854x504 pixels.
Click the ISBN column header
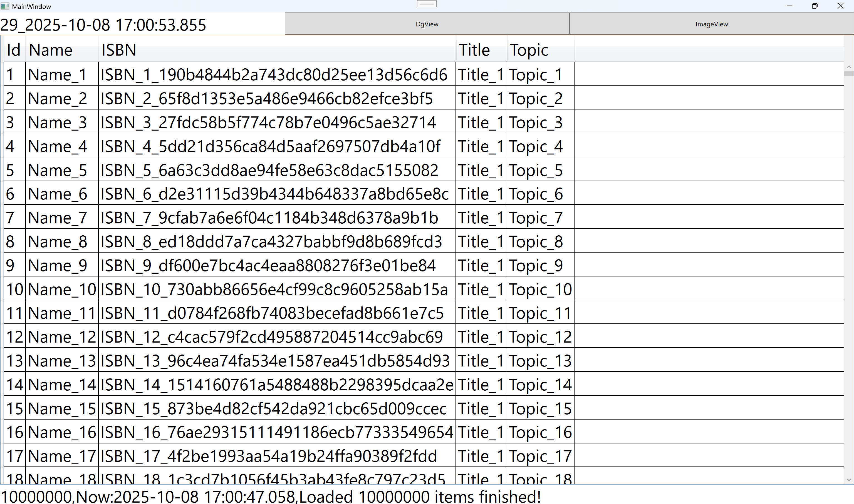(x=277, y=50)
